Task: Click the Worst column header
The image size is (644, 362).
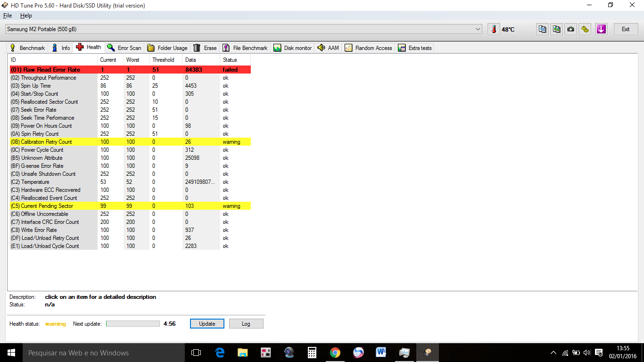Action: (136, 60)
